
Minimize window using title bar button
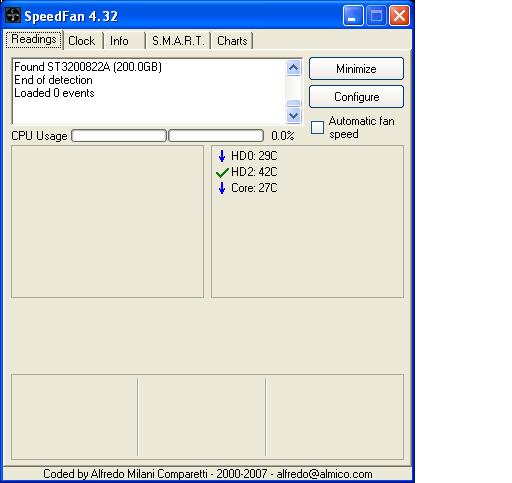353,16
